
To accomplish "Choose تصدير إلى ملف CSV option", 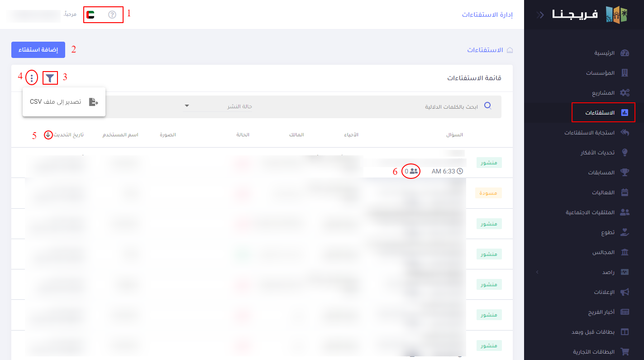I will click(x=64, y=102).
